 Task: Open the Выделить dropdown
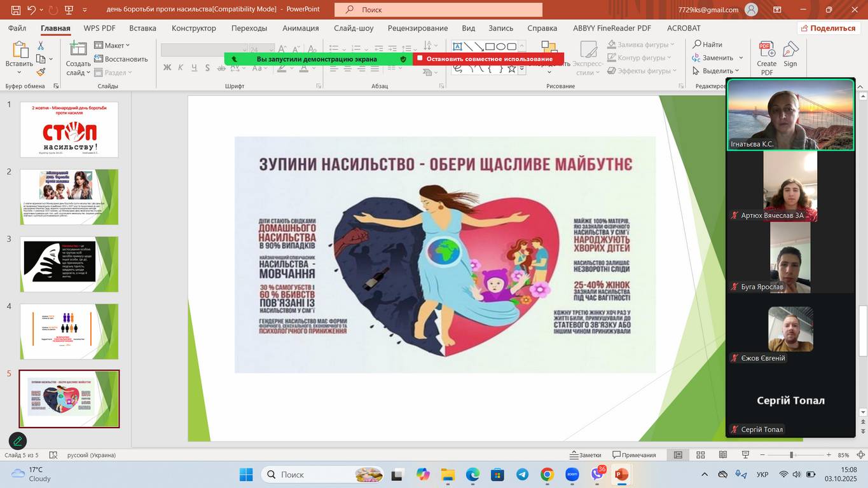point(717,71)
